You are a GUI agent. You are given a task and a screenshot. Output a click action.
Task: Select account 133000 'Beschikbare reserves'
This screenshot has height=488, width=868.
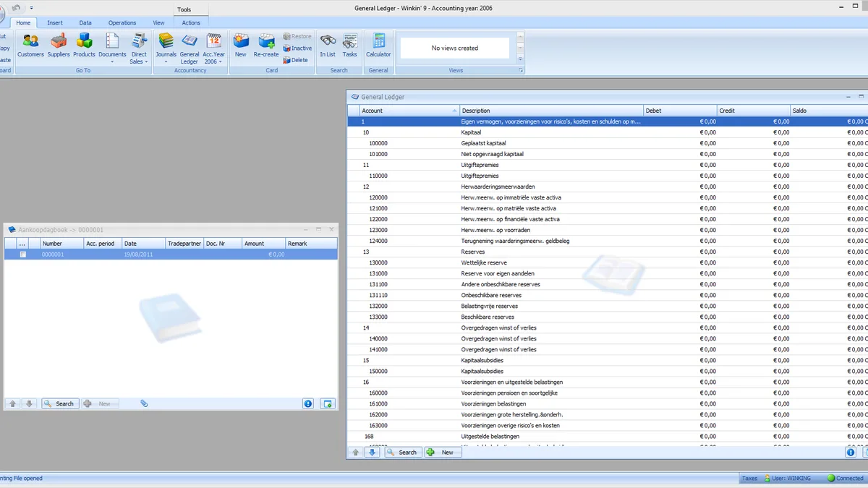(608, 317)
